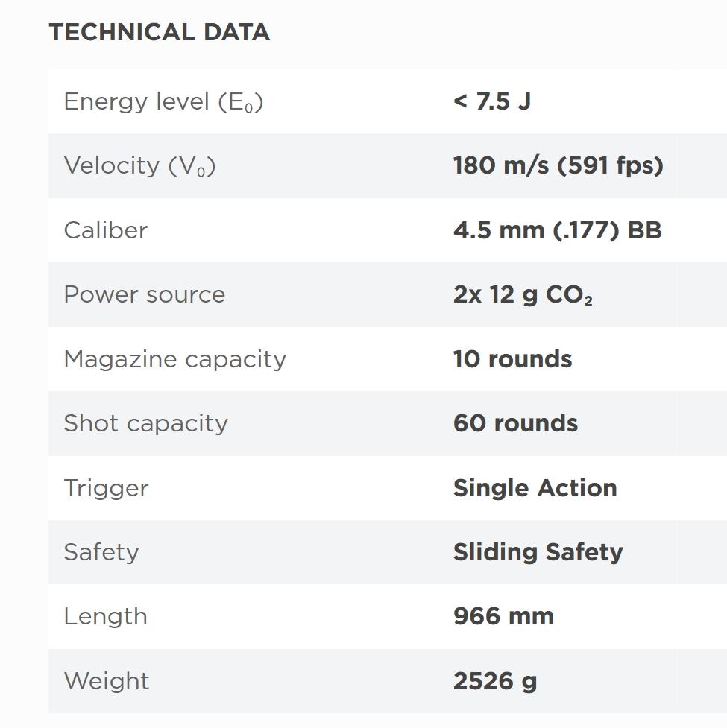Select the 60 rounds value
The image size is (727, 728).
click(515, 423)
